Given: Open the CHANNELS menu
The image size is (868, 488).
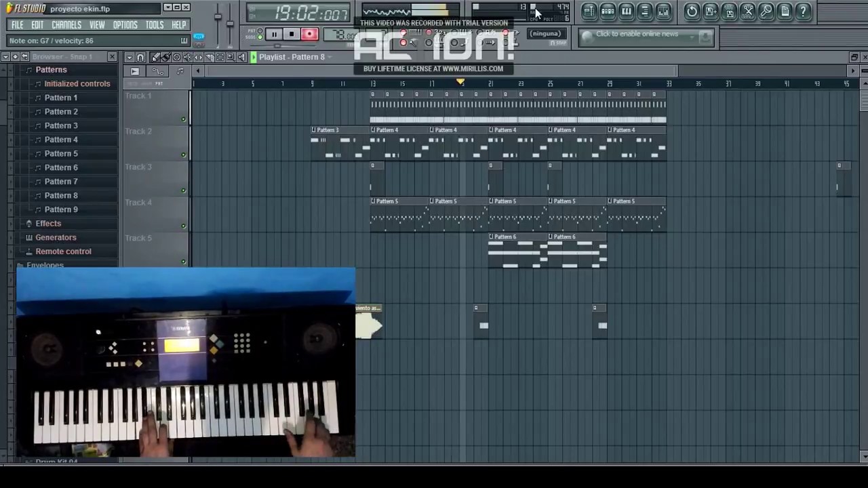Looking at the screenshot, I should pos(66,25).
